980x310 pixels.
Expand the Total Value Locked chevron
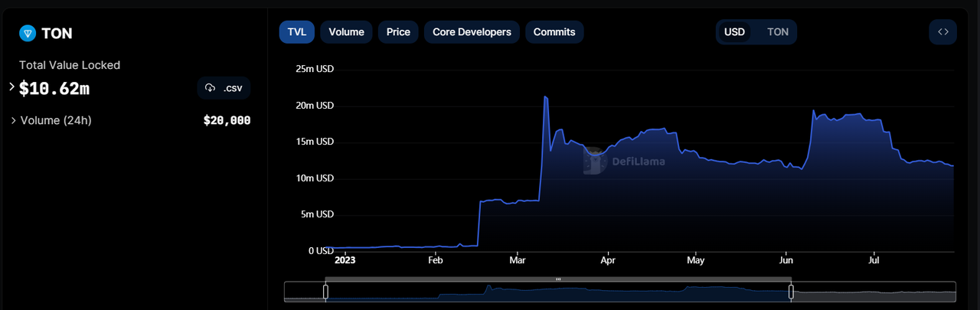click(11, 87)
